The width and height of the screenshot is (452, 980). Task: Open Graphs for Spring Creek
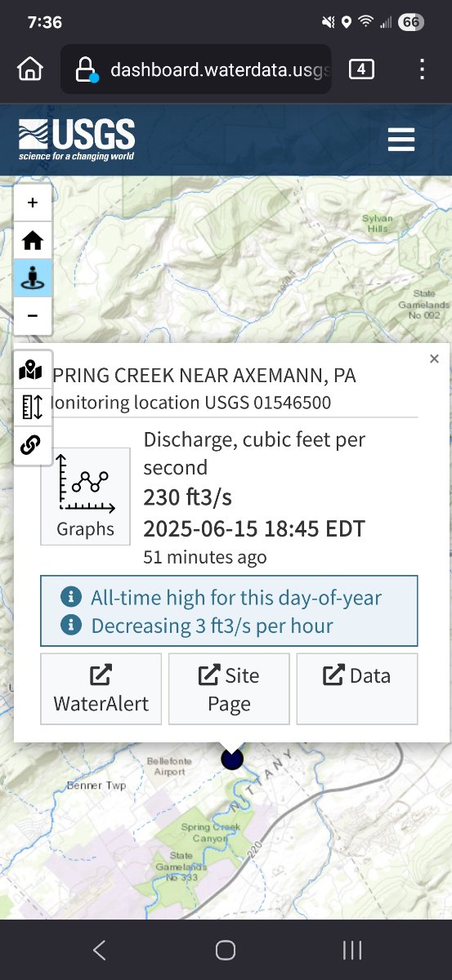86,496
